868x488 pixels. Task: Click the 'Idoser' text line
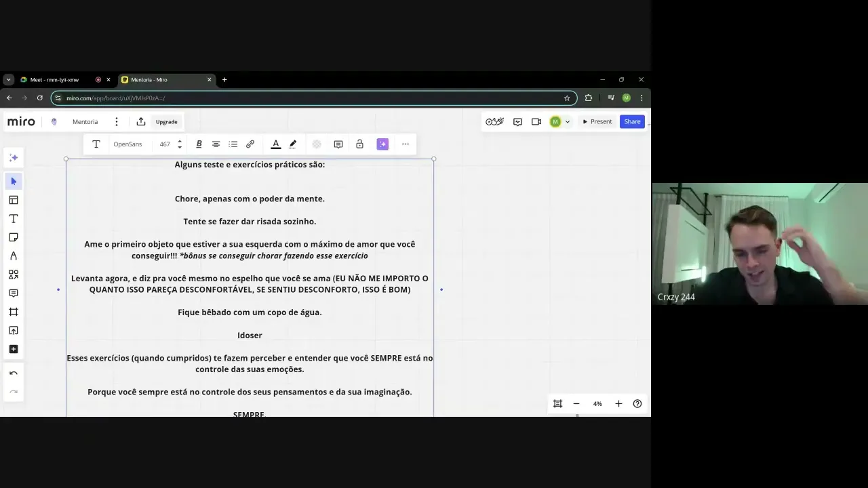pyautogui.click(x=250, y=335)
